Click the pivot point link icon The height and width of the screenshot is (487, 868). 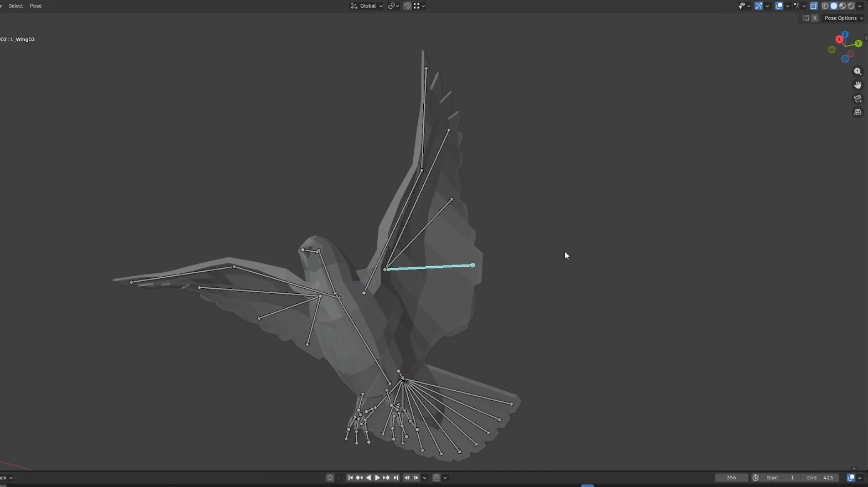tap(392, 6)
